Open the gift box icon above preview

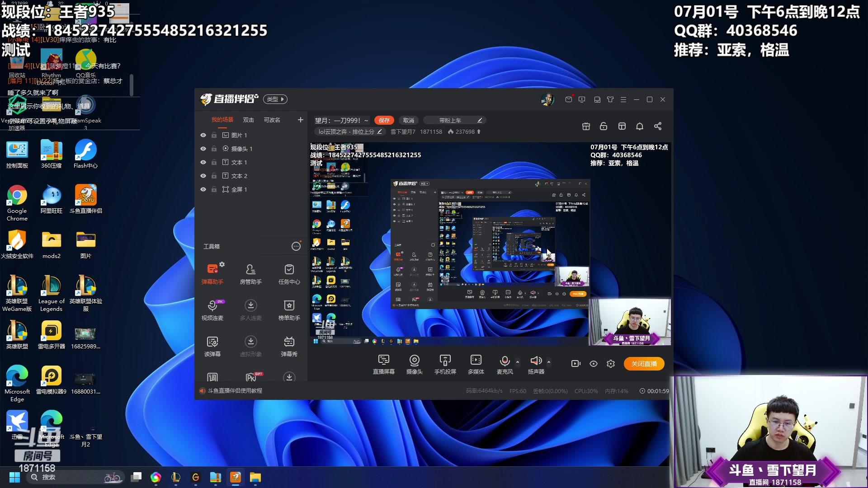point(586,126)
